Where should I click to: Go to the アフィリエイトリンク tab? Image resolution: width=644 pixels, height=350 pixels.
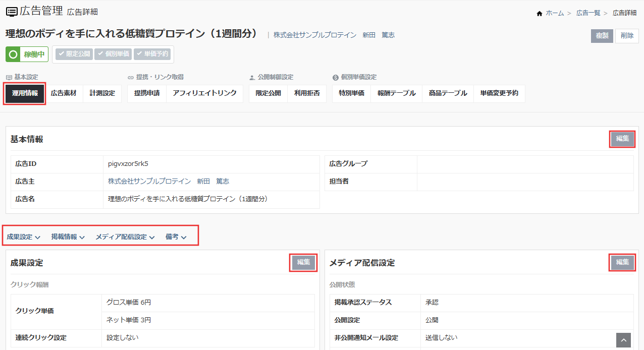pyautogui.click(x=205, y=93)
